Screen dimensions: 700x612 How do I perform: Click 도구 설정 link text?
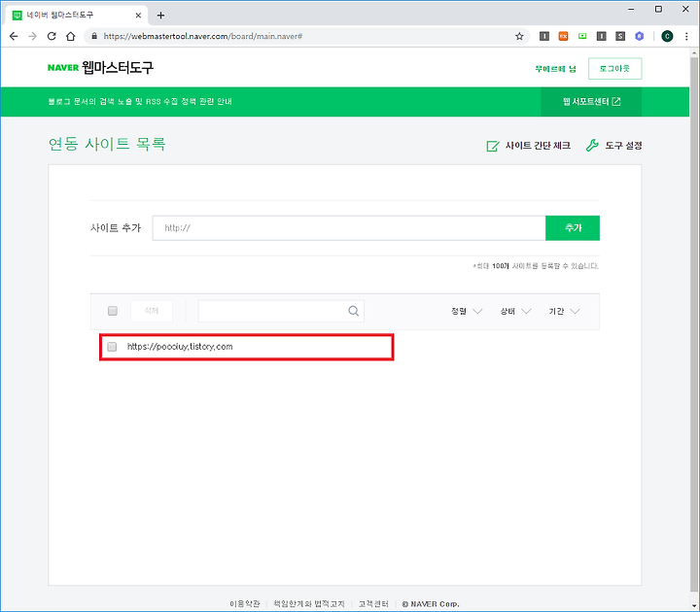[x=623, y=146]
